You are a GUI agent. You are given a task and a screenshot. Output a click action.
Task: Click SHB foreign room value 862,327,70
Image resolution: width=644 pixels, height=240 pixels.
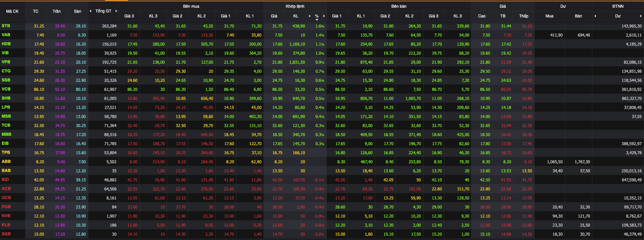632,99
